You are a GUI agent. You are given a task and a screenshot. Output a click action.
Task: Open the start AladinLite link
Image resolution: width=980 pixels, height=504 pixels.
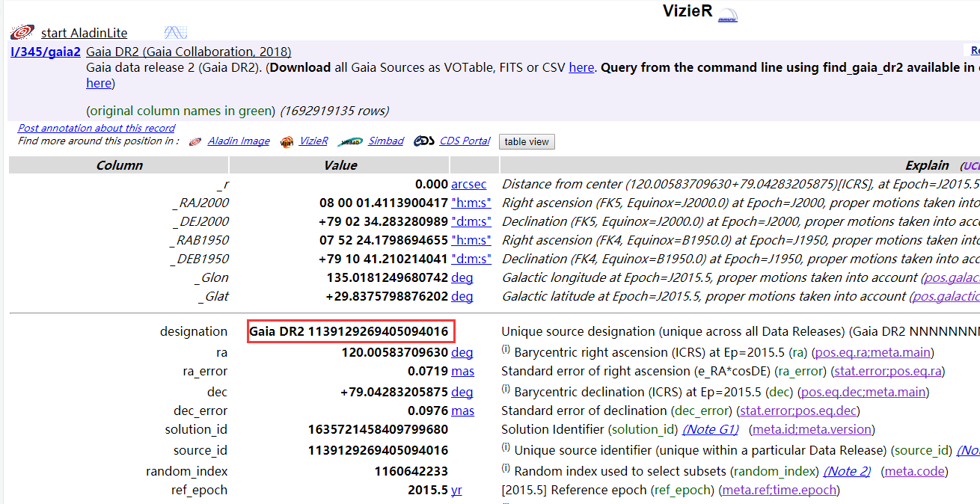tap(84, 33)
